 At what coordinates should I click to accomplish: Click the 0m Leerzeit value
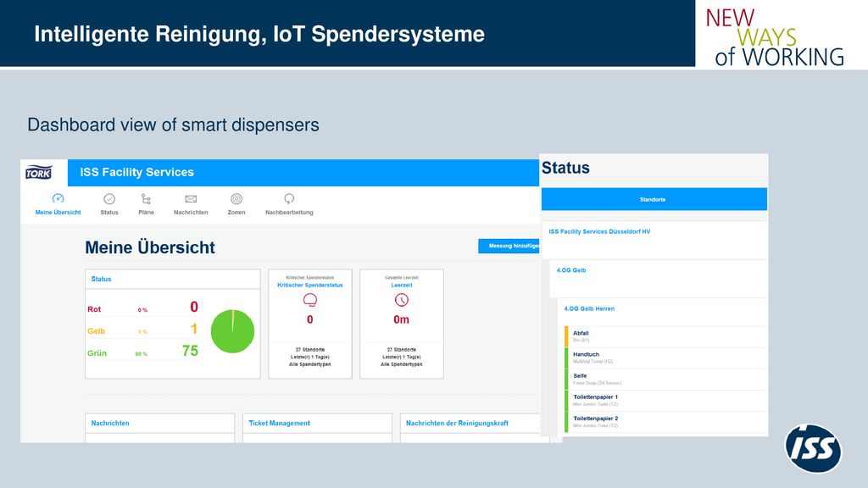click(x=401, y=319)
